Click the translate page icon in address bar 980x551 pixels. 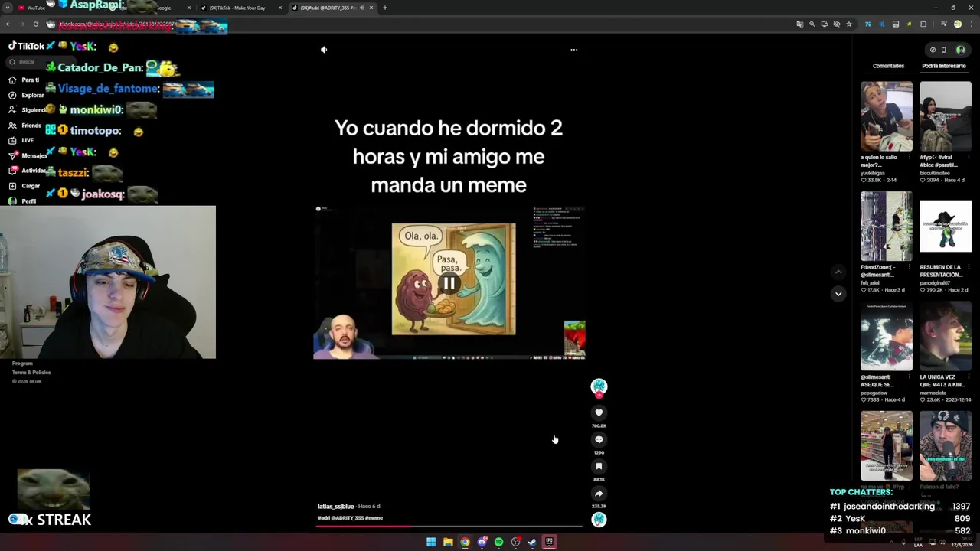800,24
